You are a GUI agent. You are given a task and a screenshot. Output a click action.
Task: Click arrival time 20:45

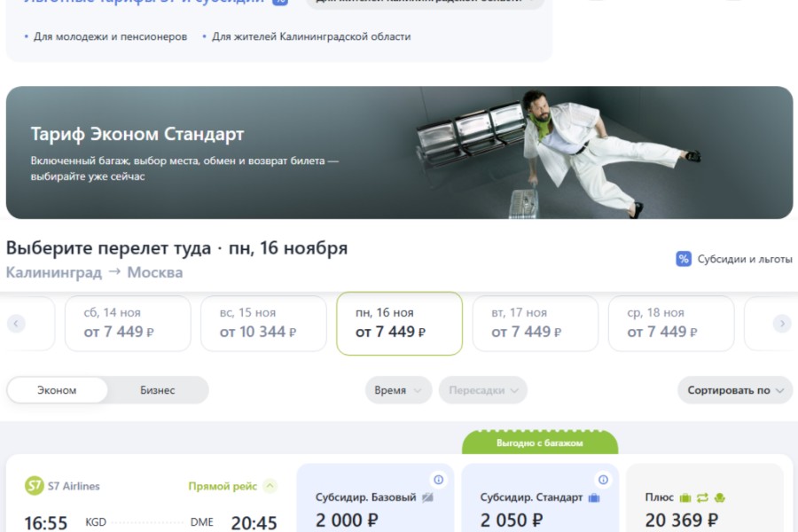254,523
